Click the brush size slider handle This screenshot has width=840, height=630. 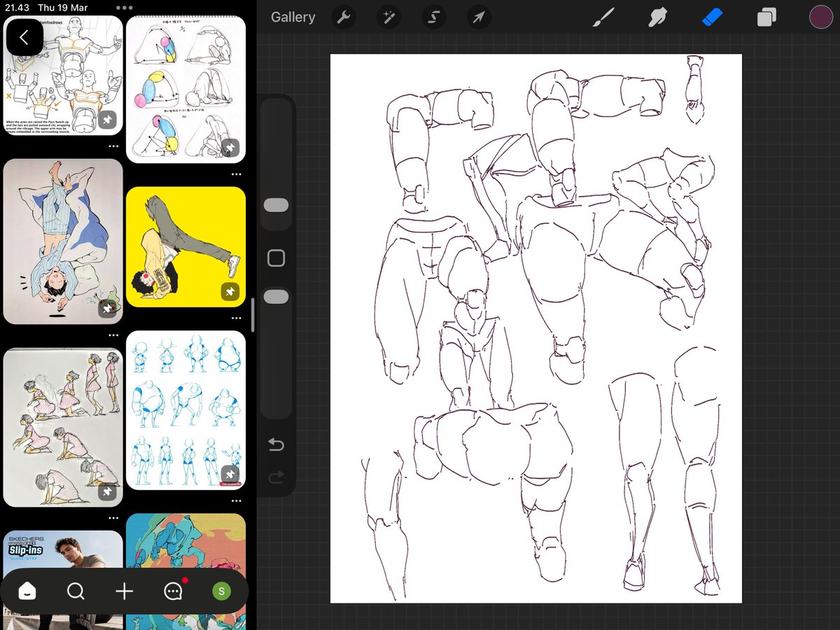[276, 205]
